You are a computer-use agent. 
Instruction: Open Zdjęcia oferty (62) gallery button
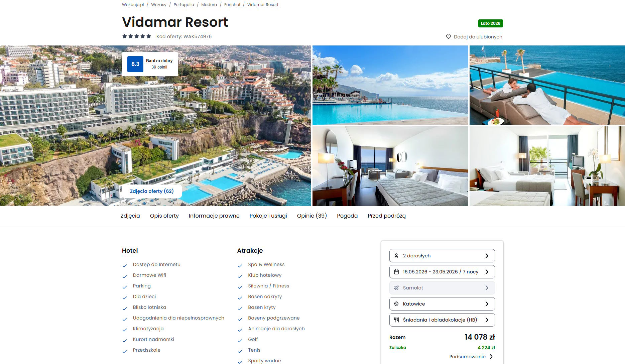pos(152,191)
